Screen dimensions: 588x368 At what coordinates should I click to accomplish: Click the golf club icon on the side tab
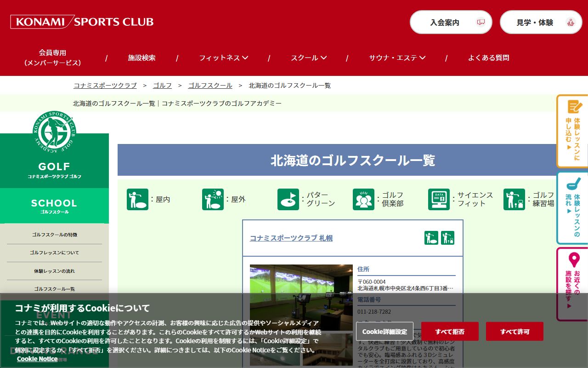click(574, 184)
